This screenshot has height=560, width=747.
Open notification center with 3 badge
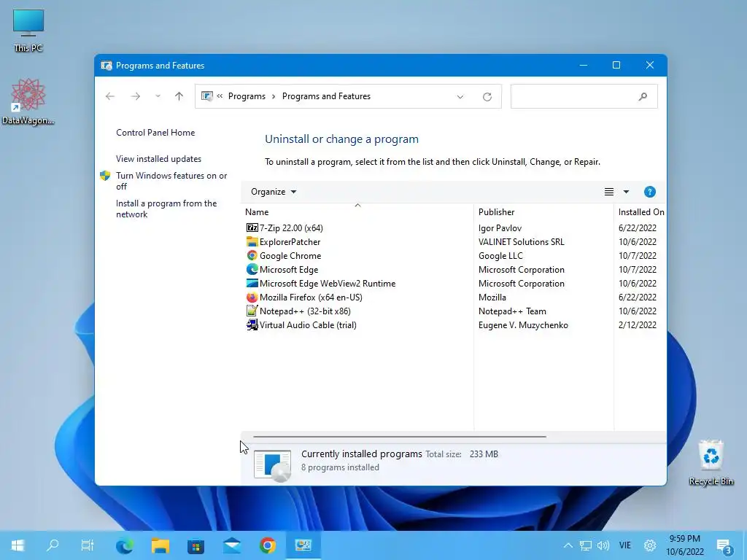tap(724, 547)
